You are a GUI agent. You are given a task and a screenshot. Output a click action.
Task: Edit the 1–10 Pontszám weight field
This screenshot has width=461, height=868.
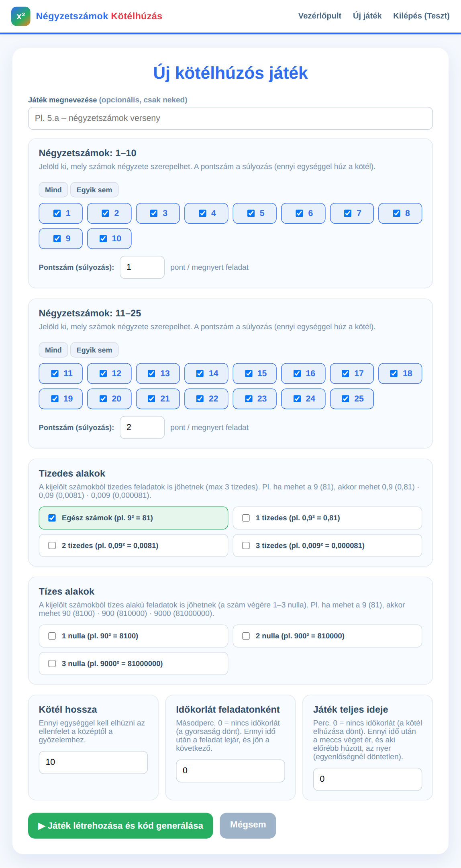(x=142, y=267)
